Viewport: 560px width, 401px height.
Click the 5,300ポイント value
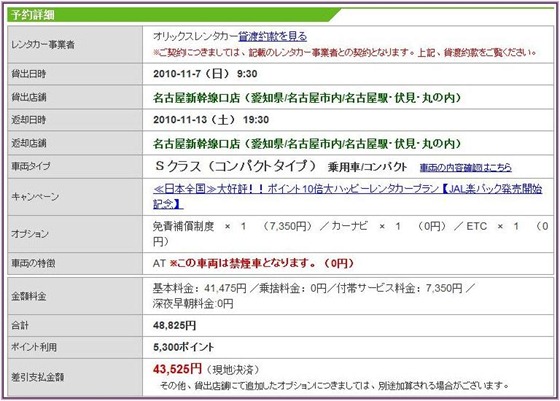point(184,347)
